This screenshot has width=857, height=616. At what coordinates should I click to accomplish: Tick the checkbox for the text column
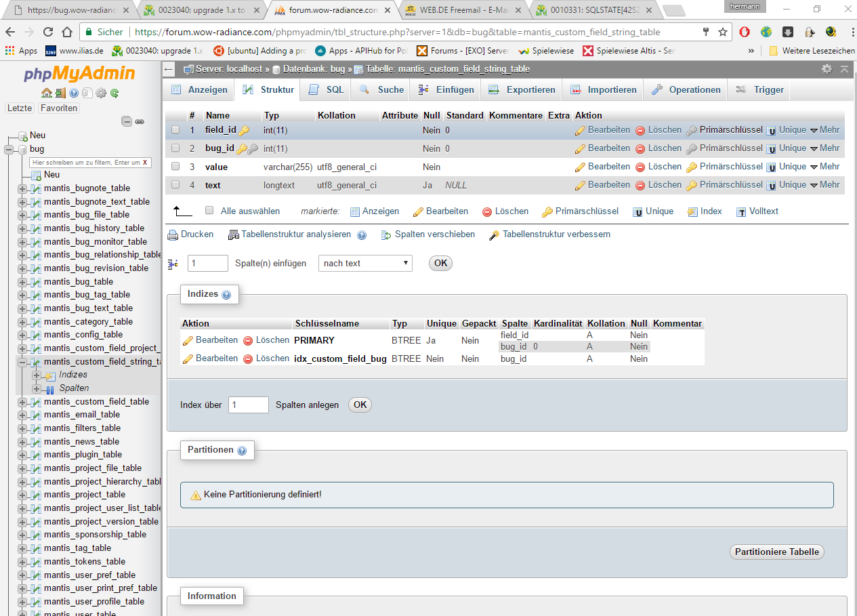pyautogui.click(x=175, y=184)
